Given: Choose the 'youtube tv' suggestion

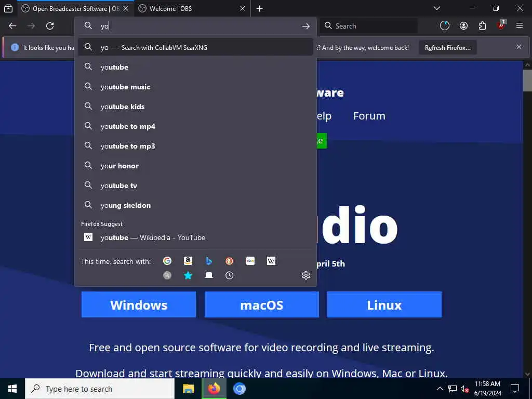Looking at the screenshot, I should pos(195,185).
